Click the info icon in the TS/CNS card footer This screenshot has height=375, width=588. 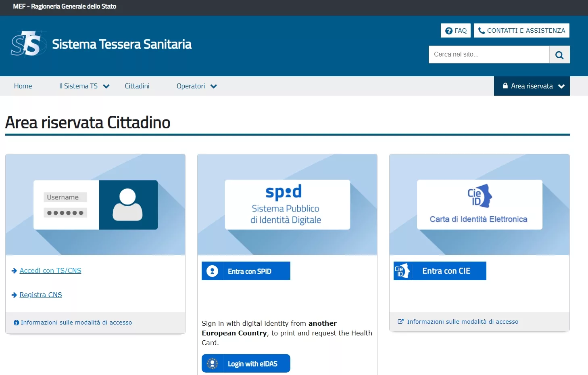click(16, 323)
